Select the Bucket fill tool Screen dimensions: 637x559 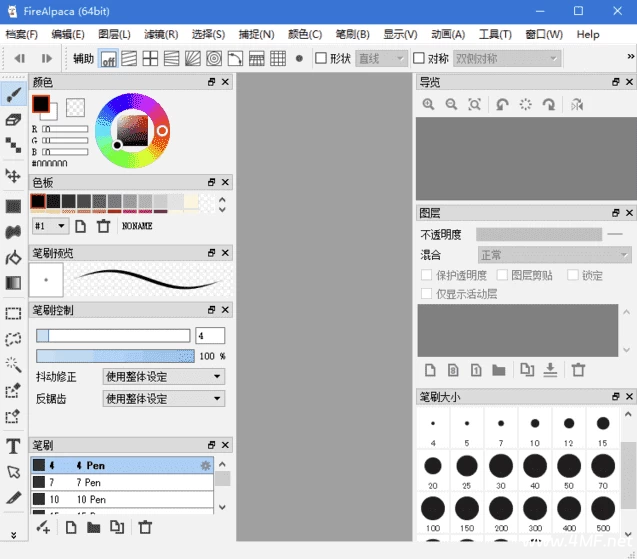click(x=13, y=258)
